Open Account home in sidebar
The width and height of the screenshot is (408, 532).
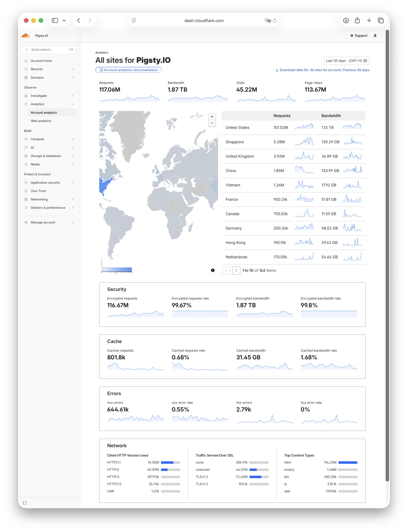[49, 61]
